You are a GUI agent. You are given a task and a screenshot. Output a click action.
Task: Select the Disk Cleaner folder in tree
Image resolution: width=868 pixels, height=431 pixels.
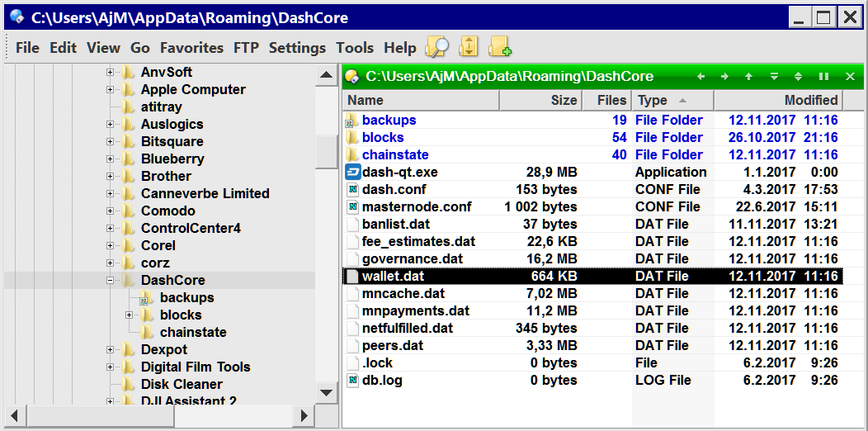pyautogui.click(x=182, y=385)
